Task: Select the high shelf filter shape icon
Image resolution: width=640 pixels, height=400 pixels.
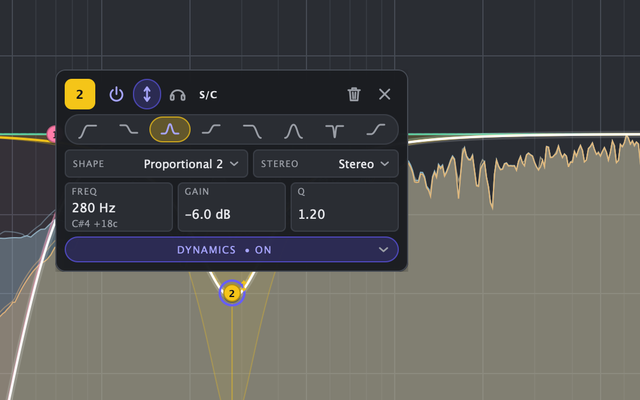Action: tap(211, 129)
